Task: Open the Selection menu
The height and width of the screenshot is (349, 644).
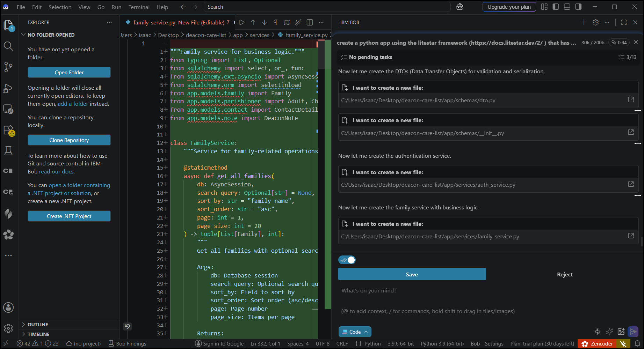Action: (60, 7)
